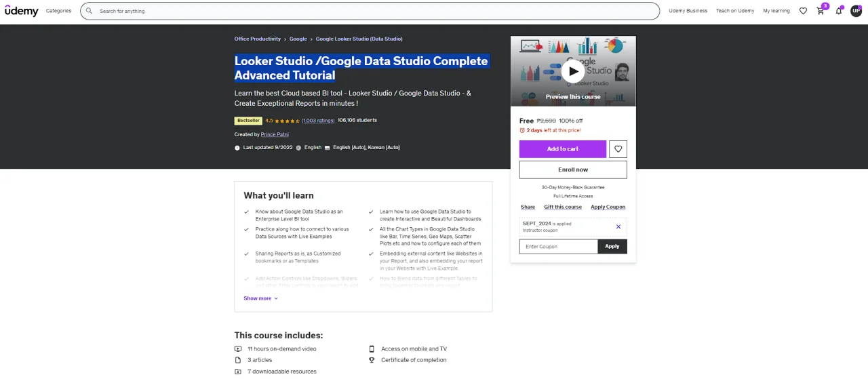868x379 pixels.
Task: Click the Add to cart button
Action: pyautogui.click(x=563, y=149)
